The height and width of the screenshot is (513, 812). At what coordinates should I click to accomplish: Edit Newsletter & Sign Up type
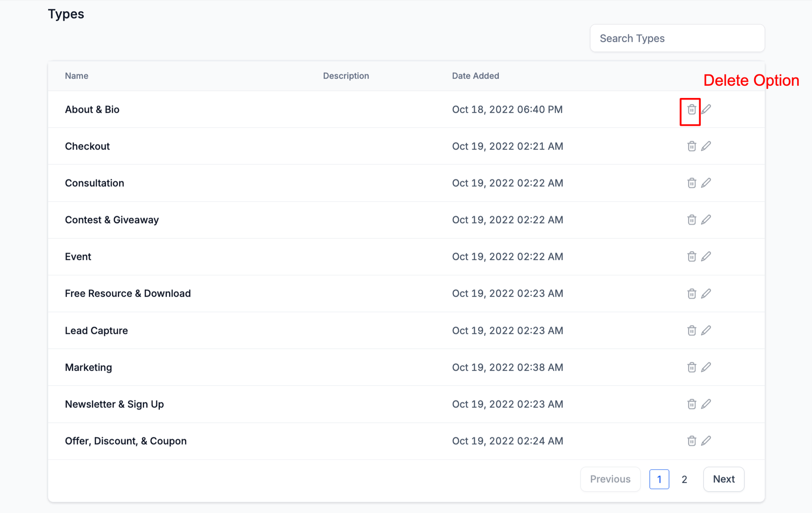[x=706, y=404]
